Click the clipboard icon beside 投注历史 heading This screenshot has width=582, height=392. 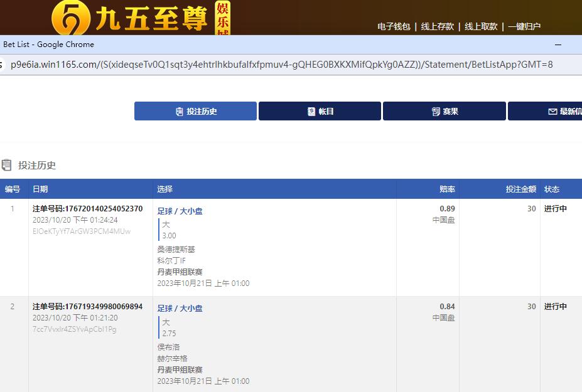6,165
